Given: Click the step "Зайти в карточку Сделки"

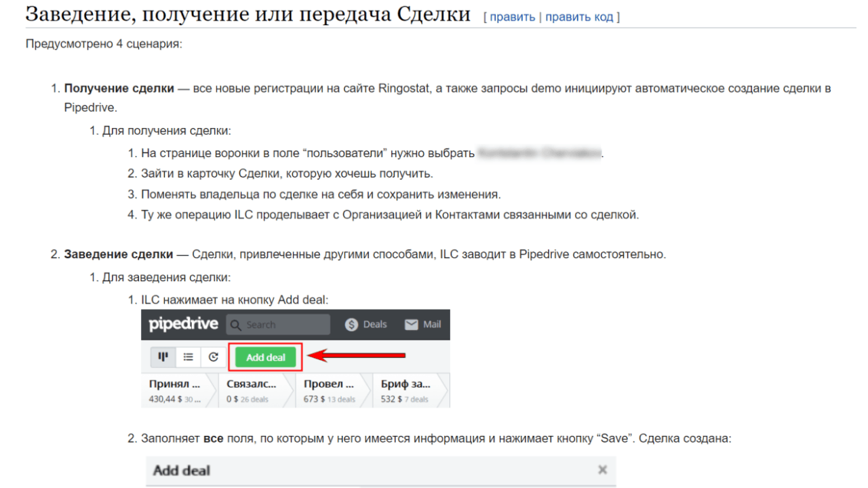Looking at the screenshot, I should click(287, 174).
